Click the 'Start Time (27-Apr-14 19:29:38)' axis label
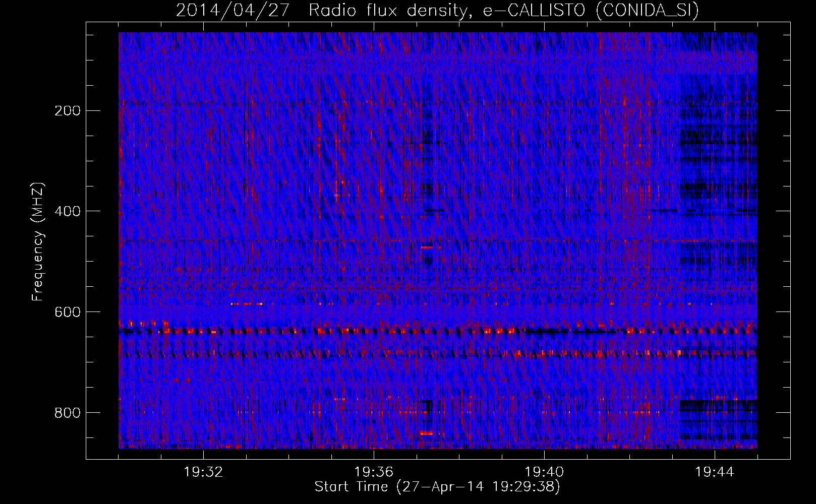This screenshot has width=816, height=504. pos(437,487)
